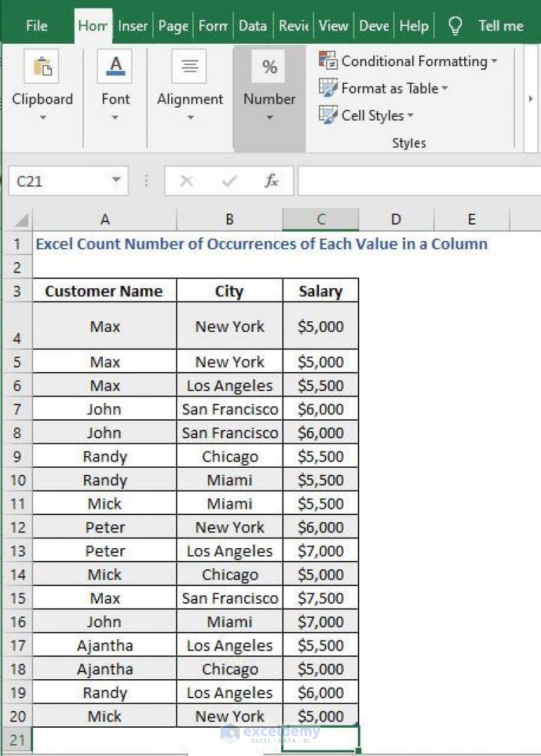Click the Tell me lightbulb icon

click(455, 25)
